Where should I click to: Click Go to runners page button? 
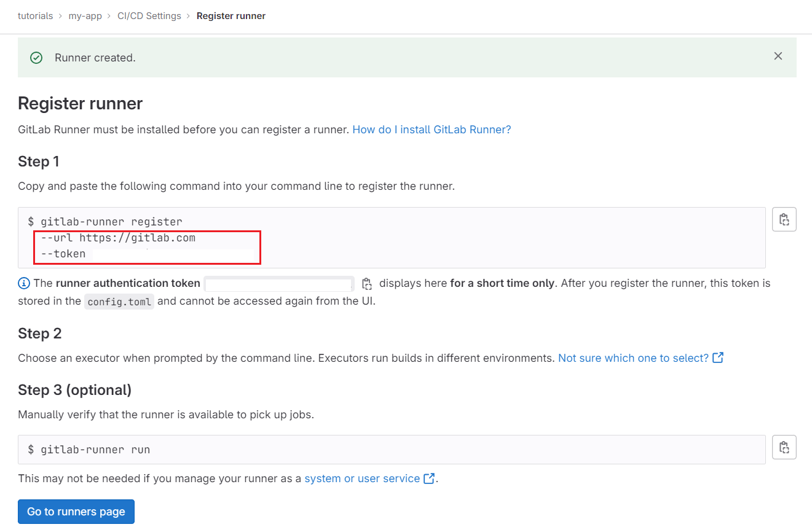tap(76, 512)
